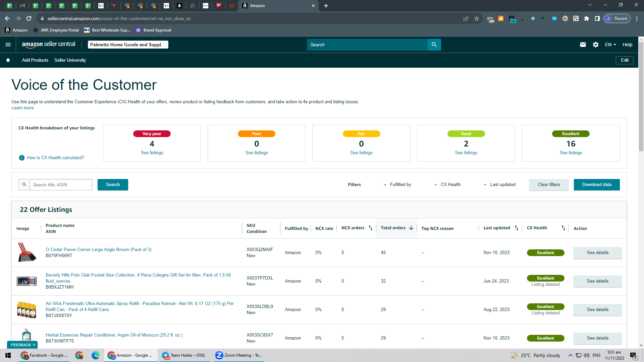Click the info icon beside CX Health calculated

[x=22, y=158]
